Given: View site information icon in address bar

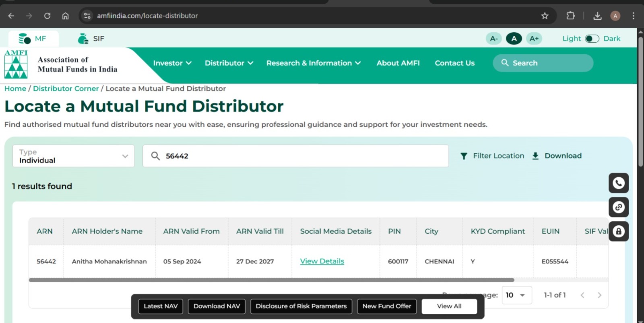Looking at the screenshot, I should [87, 16].
